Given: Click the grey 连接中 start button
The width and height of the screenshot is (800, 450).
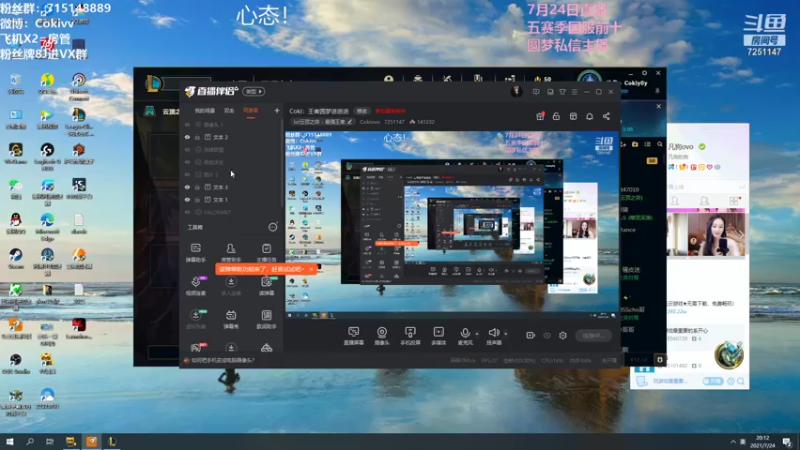Looking at the screenshot, I should [593, 335].
